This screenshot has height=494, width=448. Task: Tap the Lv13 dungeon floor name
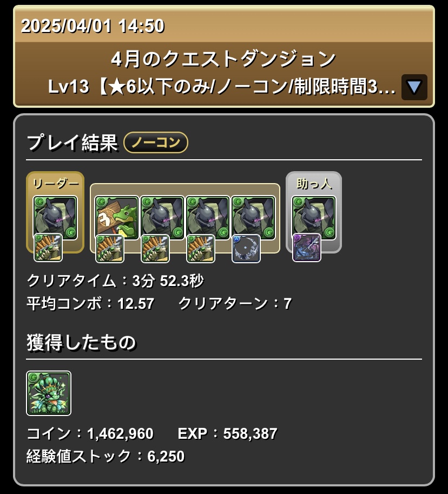(x=222, y=87)
